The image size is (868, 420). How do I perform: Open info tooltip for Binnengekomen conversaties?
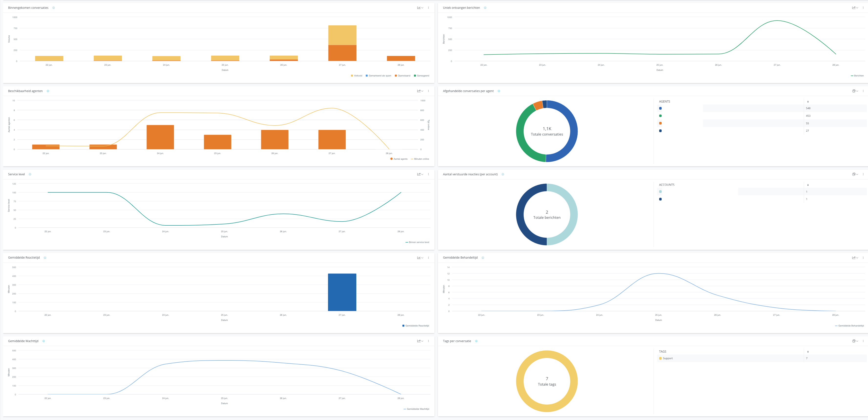tap(53, 8)
